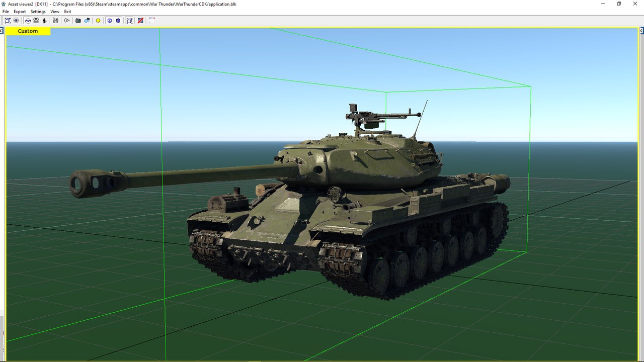Click the eye icon in toolbar
The image size is (644, 362).
pyautogui.click(x=16, y=21)
